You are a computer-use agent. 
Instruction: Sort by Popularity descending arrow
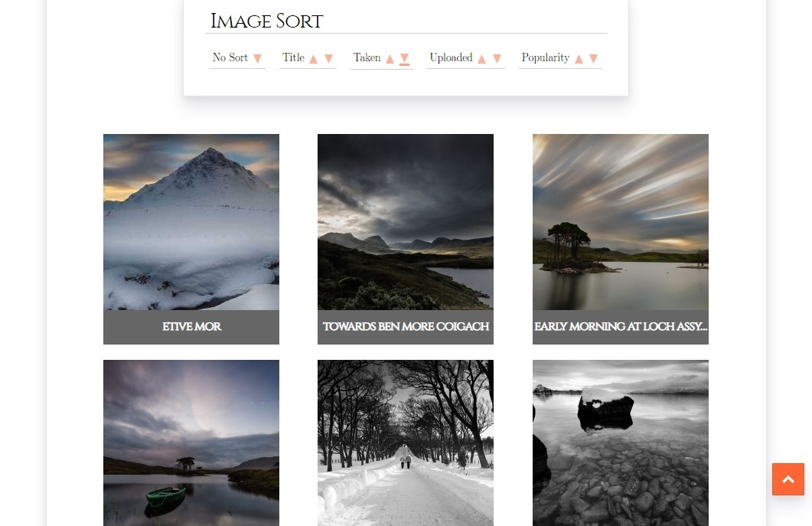tap(593, 58)
